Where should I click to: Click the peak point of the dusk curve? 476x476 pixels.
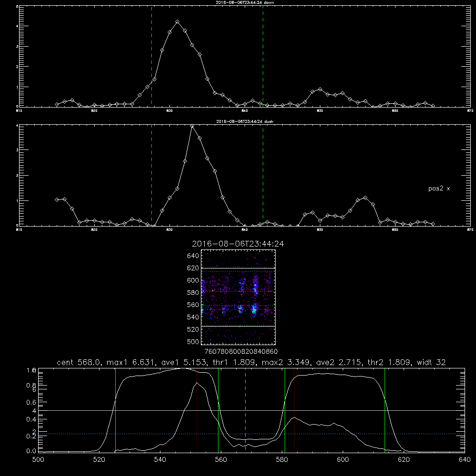[x=192, y=126]
